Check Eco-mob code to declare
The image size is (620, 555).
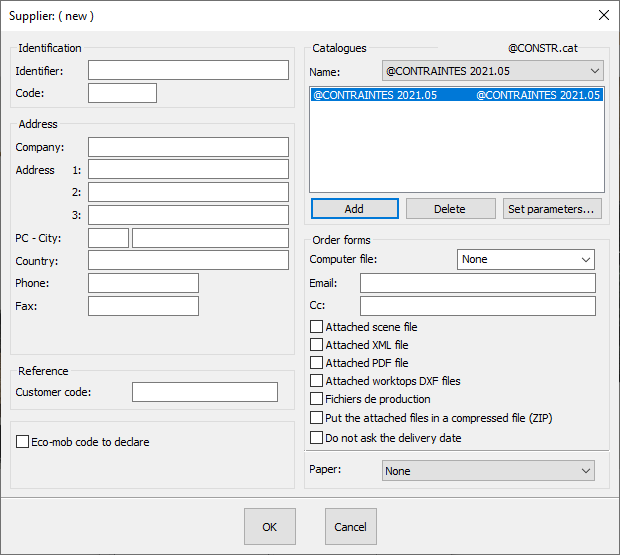click(x=23, y=441)
